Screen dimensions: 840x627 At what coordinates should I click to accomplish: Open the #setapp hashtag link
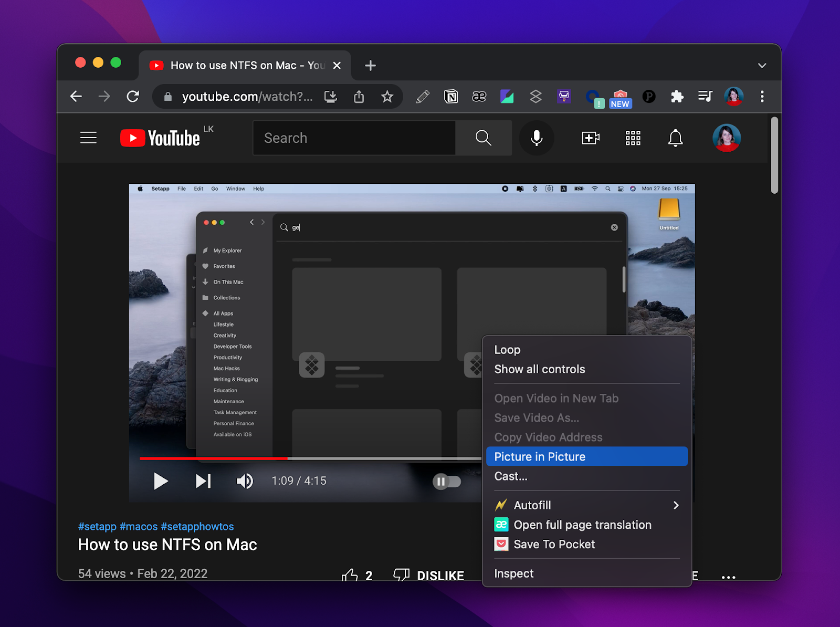pyautogui.click(x=97, y=526)
